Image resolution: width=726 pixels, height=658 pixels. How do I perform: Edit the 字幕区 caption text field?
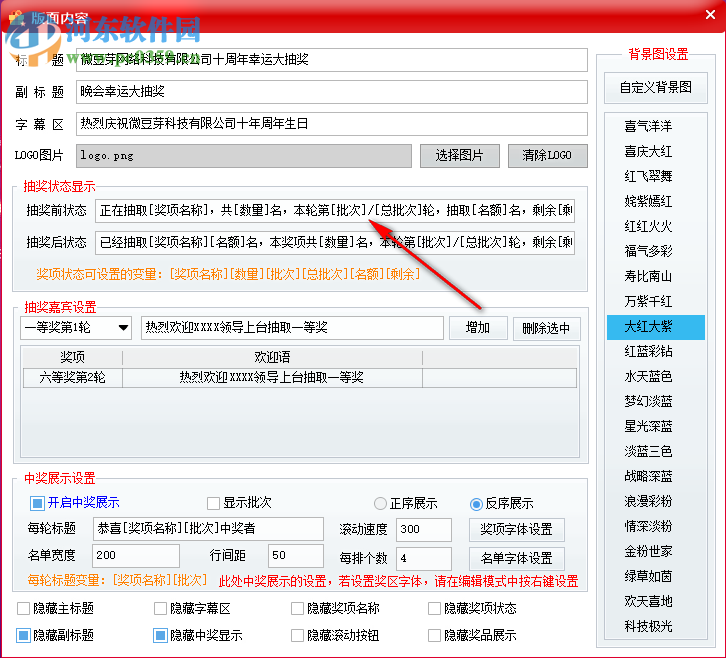pyautogui.click(x=332, y=124)
